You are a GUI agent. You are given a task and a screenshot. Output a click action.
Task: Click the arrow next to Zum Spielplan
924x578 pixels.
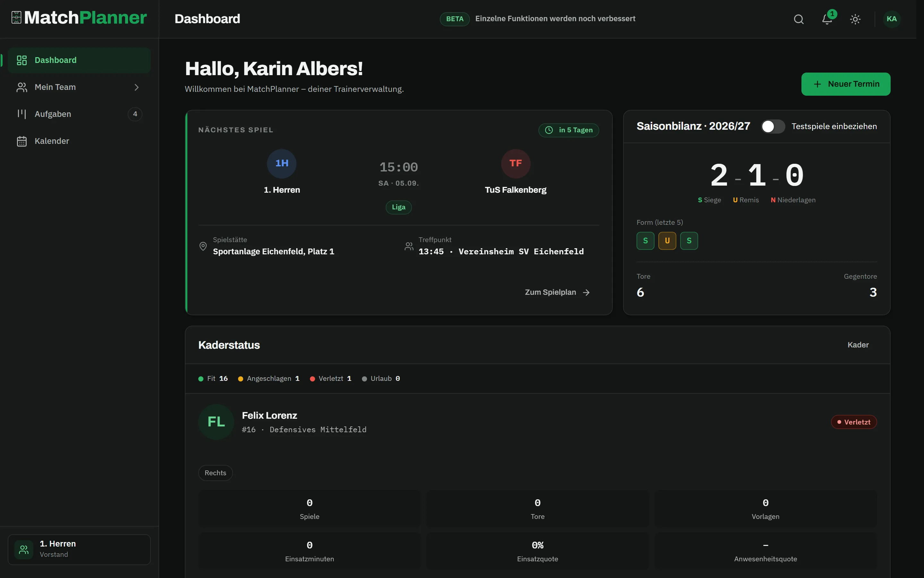pyautogui.click(x=586, y=293)
